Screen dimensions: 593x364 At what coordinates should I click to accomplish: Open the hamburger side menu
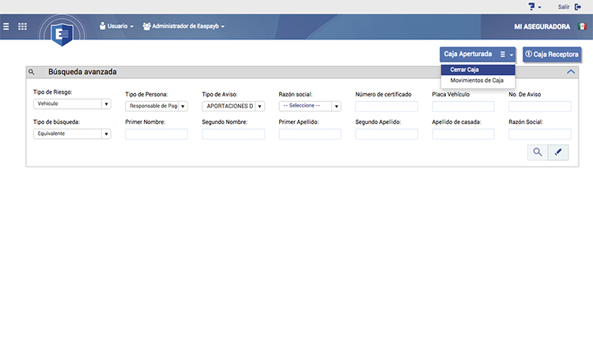[6, 26]
